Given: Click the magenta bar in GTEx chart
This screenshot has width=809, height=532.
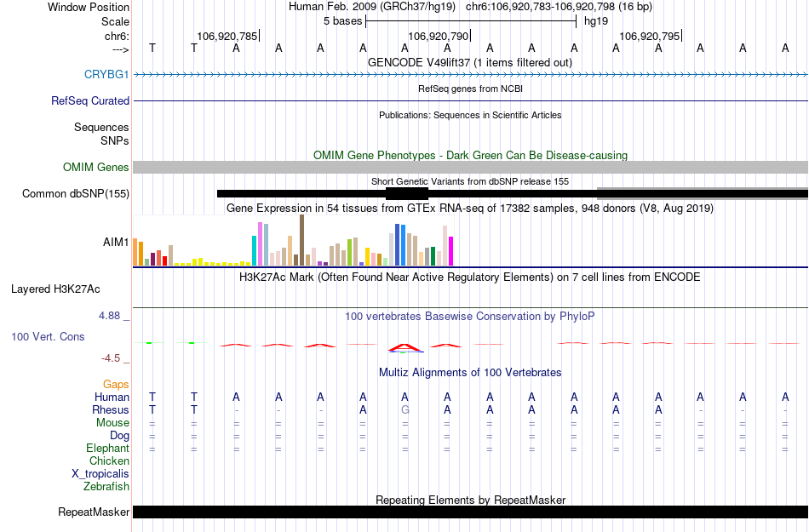Looking at the screenshot, I should (x=451, y=251).
